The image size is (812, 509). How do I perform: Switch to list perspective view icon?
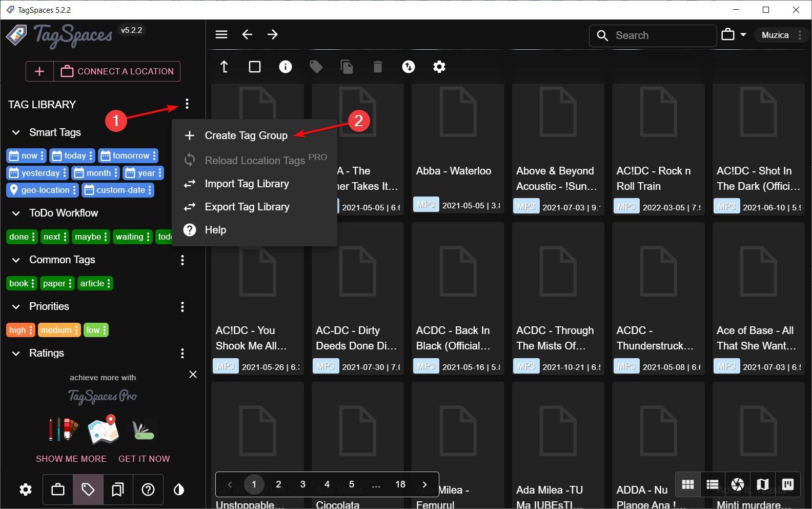coord(713,484)
